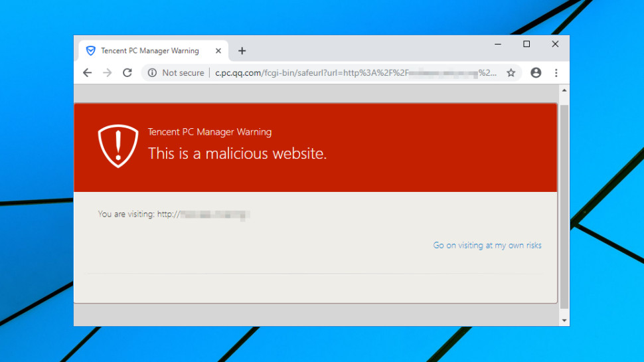Click the forward navigation arrow
The height and width of the screenshot is (362, 644).
[107, 72]
